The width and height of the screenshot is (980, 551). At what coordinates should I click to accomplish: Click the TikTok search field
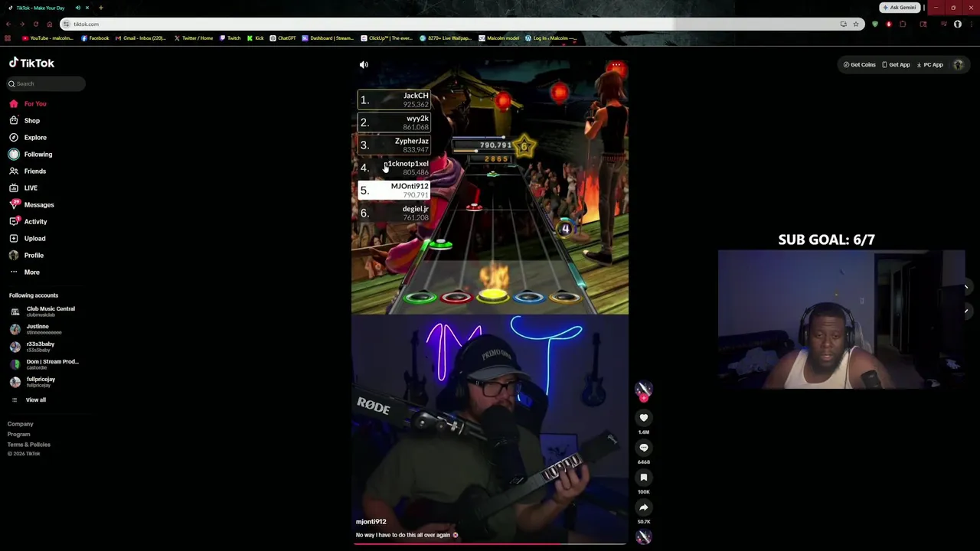click(x=46, y=83)
